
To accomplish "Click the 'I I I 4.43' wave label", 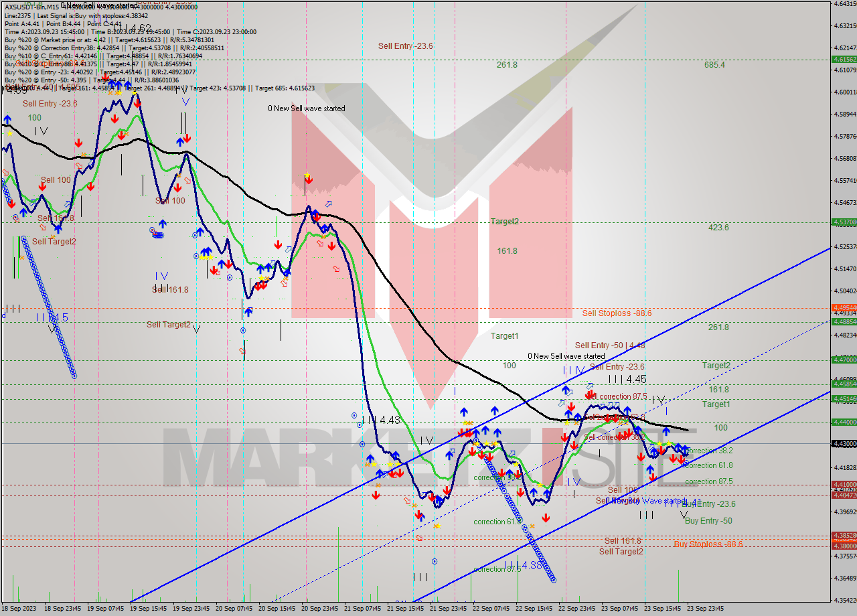I will click(381, 420).
